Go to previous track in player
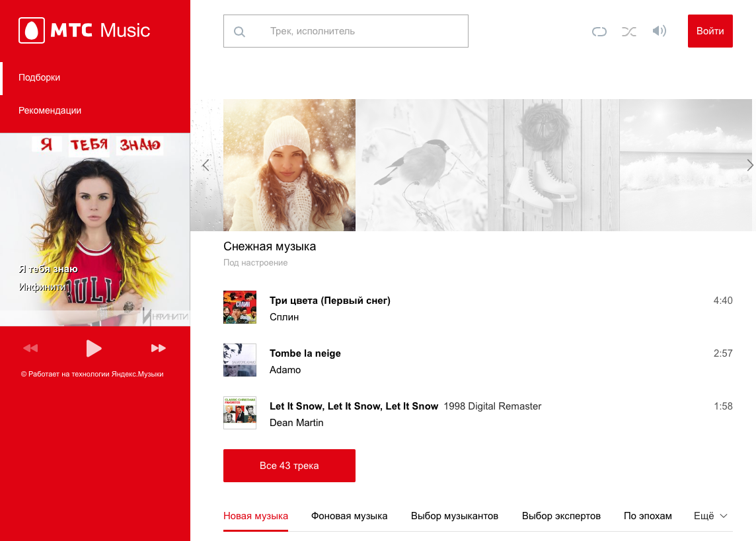756x541 pixels. (30, 348)
